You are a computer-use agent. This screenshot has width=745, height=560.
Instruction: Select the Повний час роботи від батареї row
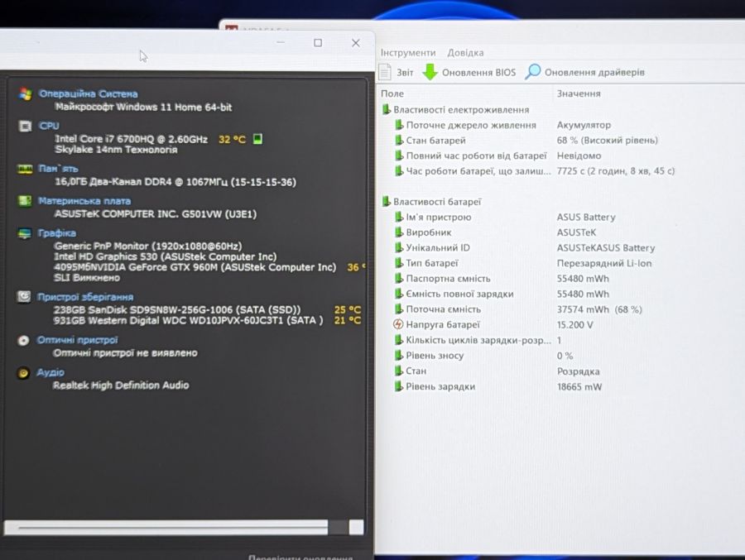coord(498,156)
